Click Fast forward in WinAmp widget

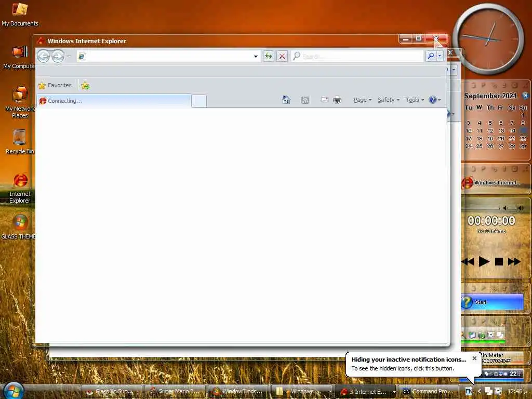point(514,262)
